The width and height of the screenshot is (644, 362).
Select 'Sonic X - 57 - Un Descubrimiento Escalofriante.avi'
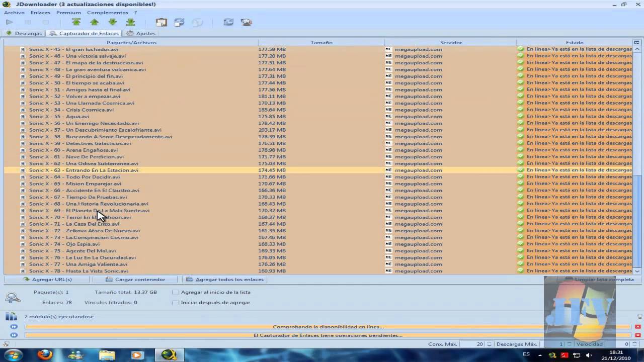coord(318,130)
